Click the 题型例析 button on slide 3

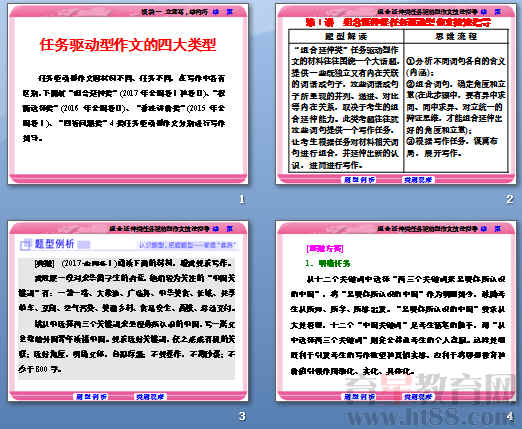tap(91, 397)
